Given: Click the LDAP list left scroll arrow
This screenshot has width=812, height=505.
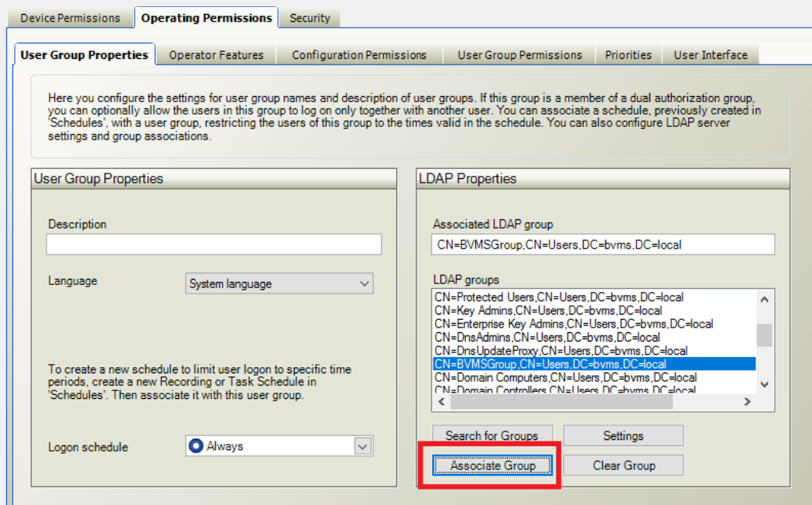Looking at the screenshot, I should (442, 401).
